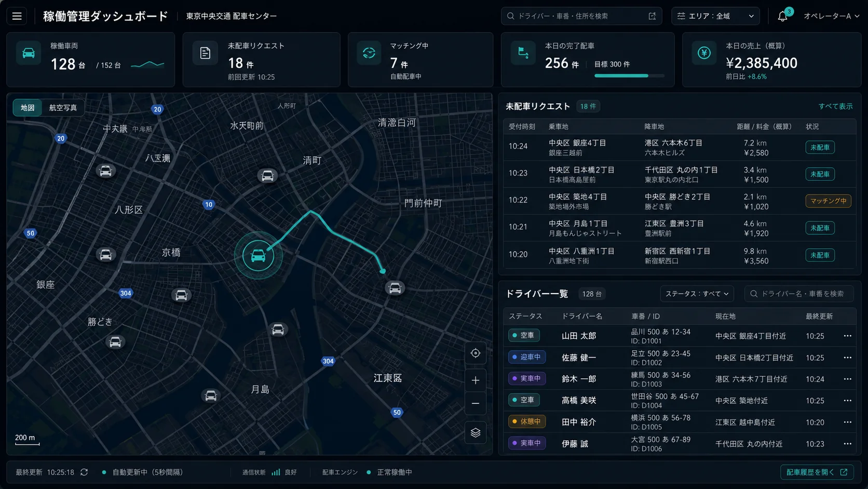This screenshot has height=489, width=868.
Task: Click the 迎車中 status badge for 佐藤 健一
Action: click(526, 357)
